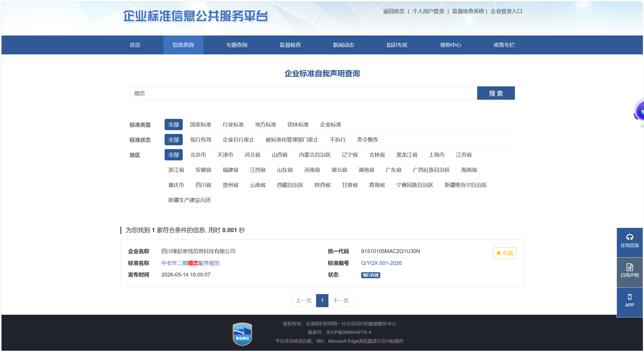This screenshot has height=352, width=644.
Task: Filter region by 四川省
Action: [203, 185]
